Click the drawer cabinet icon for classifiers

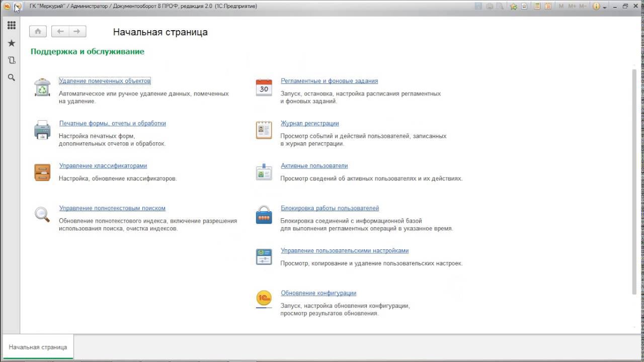(42, 172)
